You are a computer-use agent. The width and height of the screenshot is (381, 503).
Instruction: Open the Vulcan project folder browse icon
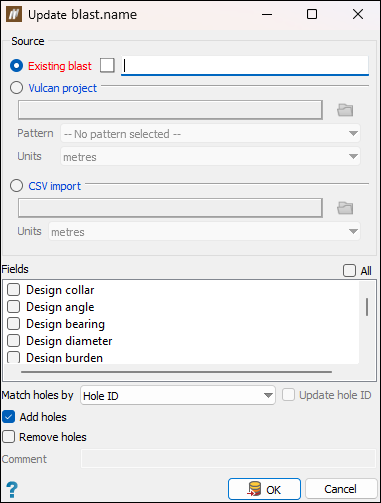345,110
